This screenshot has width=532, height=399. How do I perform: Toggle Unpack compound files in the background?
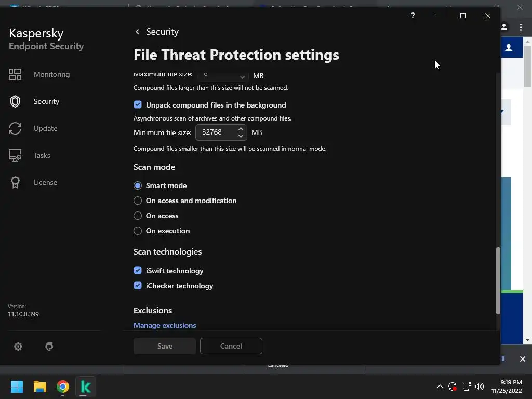pos(137,104)
